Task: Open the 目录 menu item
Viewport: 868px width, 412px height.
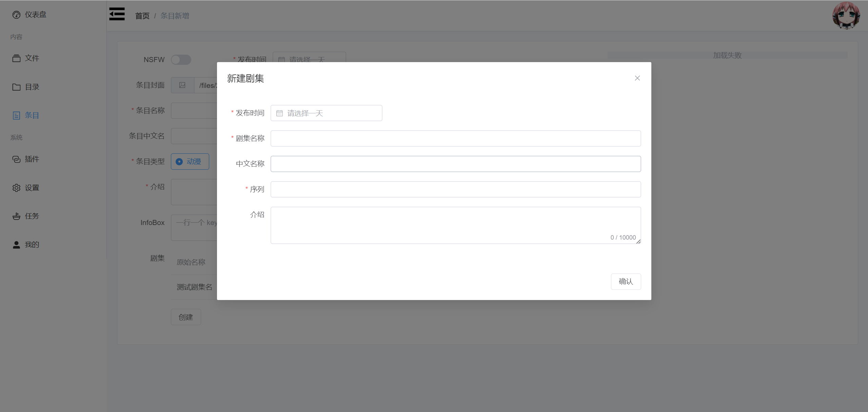Action: 53,87
